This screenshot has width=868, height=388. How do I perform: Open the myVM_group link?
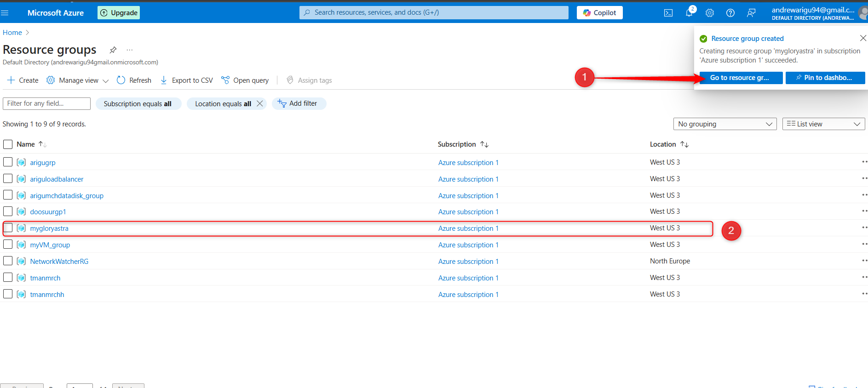pos(50,245)
